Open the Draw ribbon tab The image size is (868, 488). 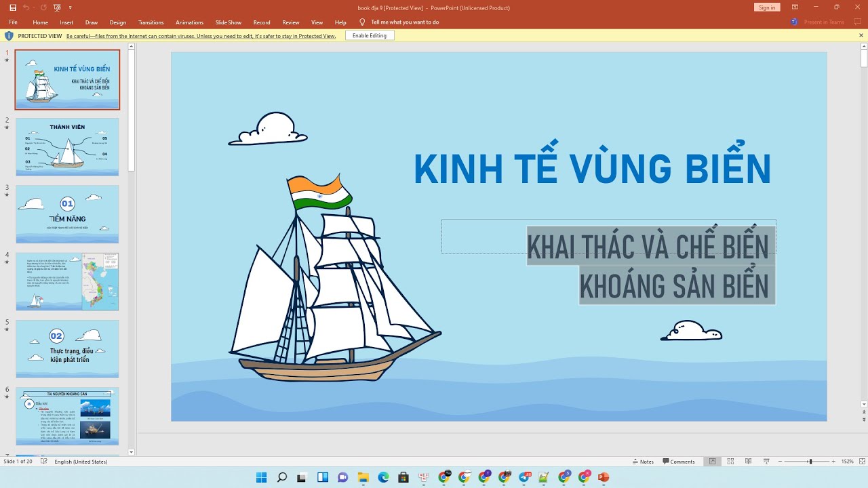92,22
